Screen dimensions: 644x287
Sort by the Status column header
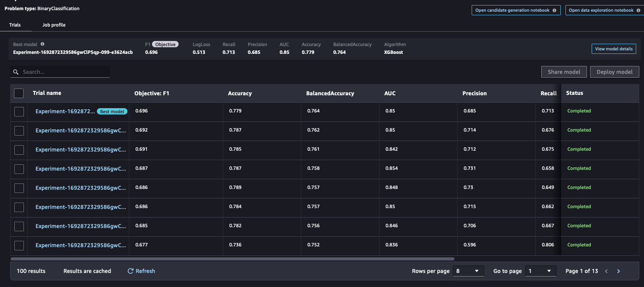tap(574, 93)
